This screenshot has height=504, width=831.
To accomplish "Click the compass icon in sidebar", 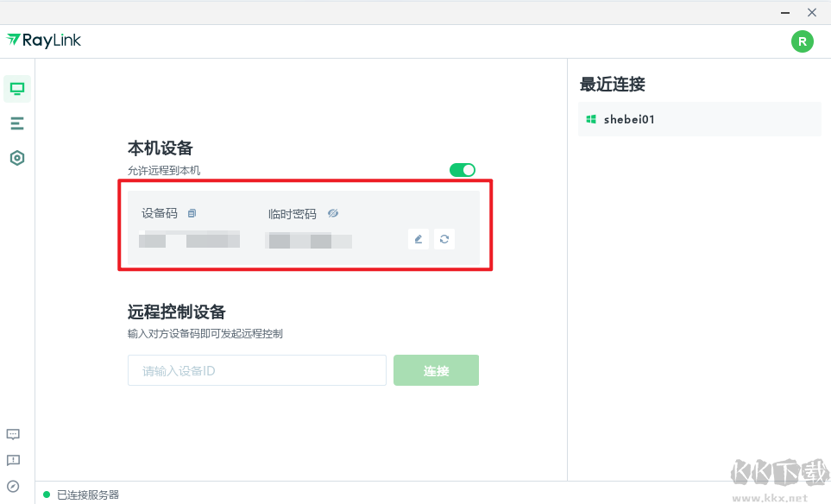I will click(13, 486).
